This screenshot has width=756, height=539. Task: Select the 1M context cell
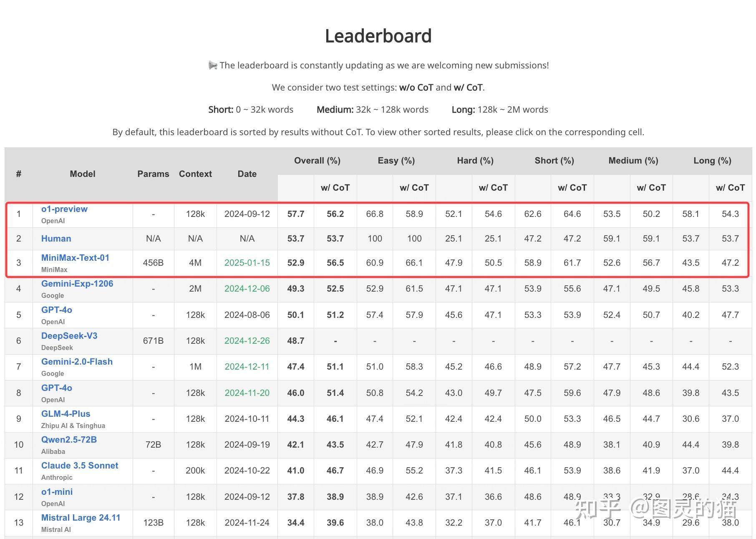[x=195, y=367]
